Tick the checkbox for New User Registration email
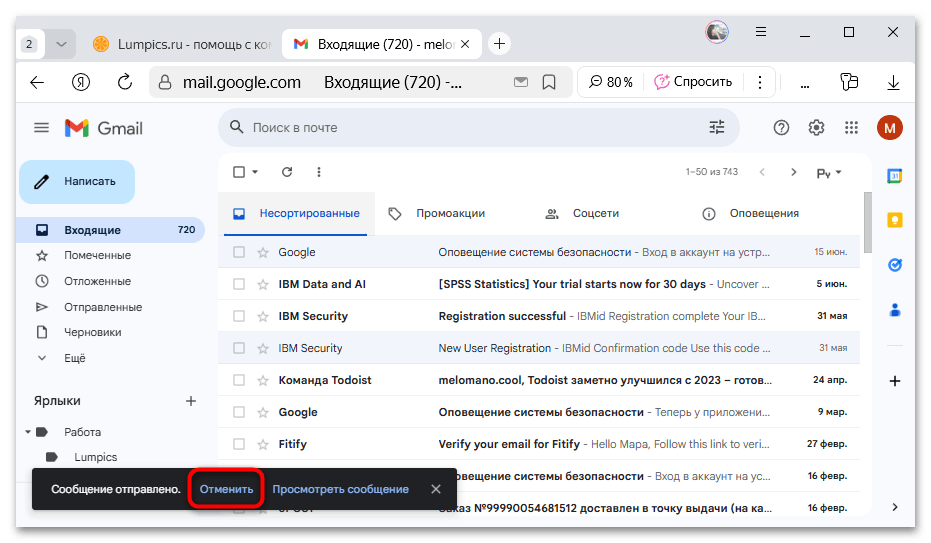Image resolution: width=931 pixels, height=543 pixels. click(239, 348)
